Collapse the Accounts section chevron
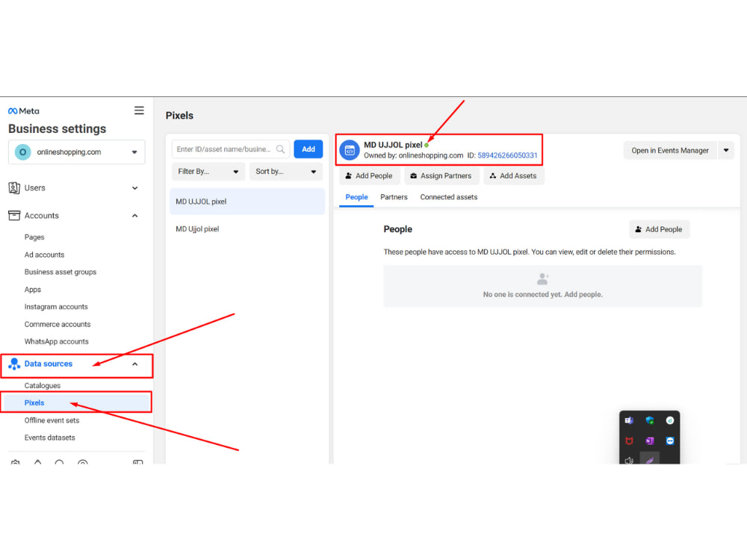The height and width of the screenshot is (560, 747). click(x=134, y=216)
